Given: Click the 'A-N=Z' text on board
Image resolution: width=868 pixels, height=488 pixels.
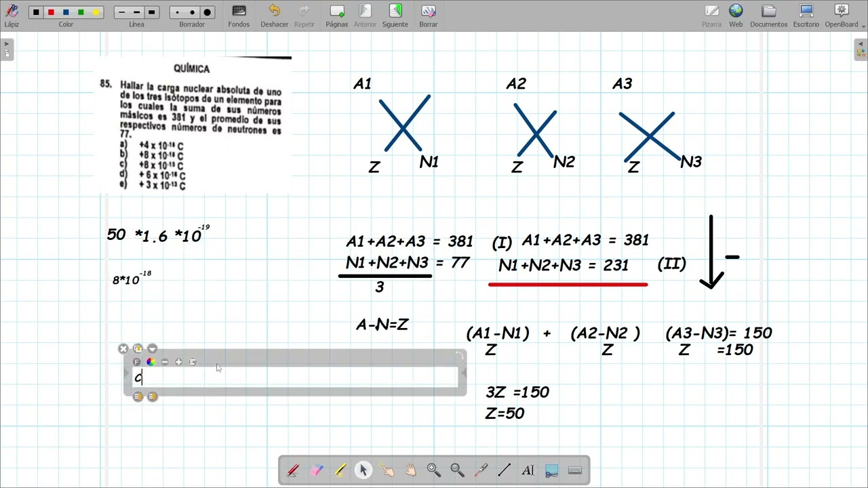Looking at the screenshot, I should pyautogui.click(x=382, y=325).
